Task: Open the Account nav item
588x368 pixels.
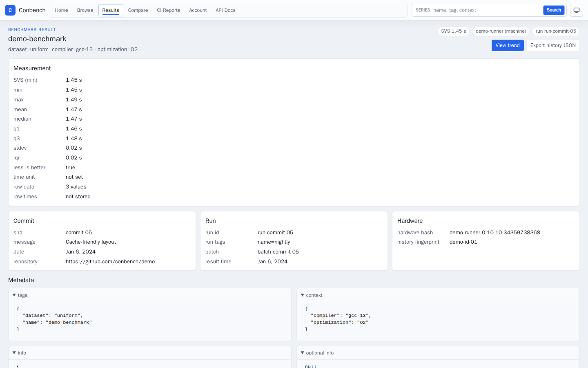Action: pos(198,10)
